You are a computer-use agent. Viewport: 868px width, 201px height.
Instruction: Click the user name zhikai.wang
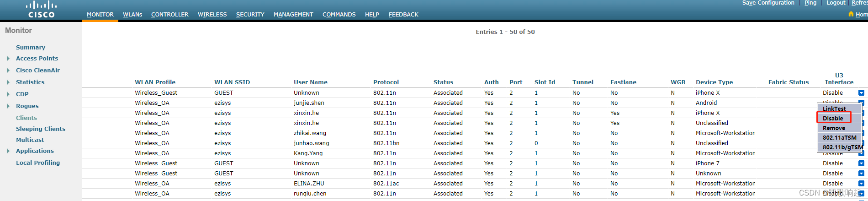[310, 133]
